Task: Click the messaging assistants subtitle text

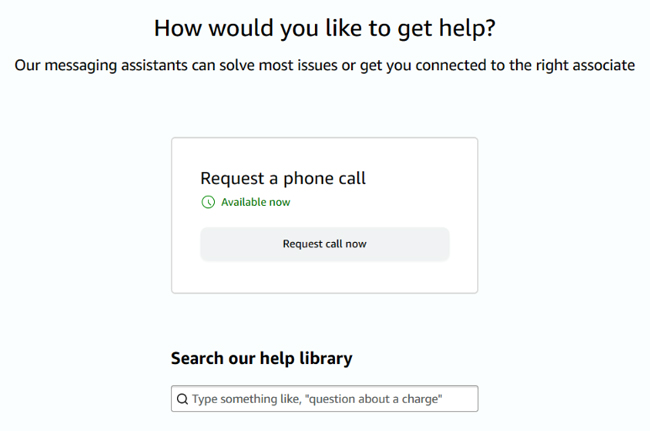Action: tap(325, 65)
